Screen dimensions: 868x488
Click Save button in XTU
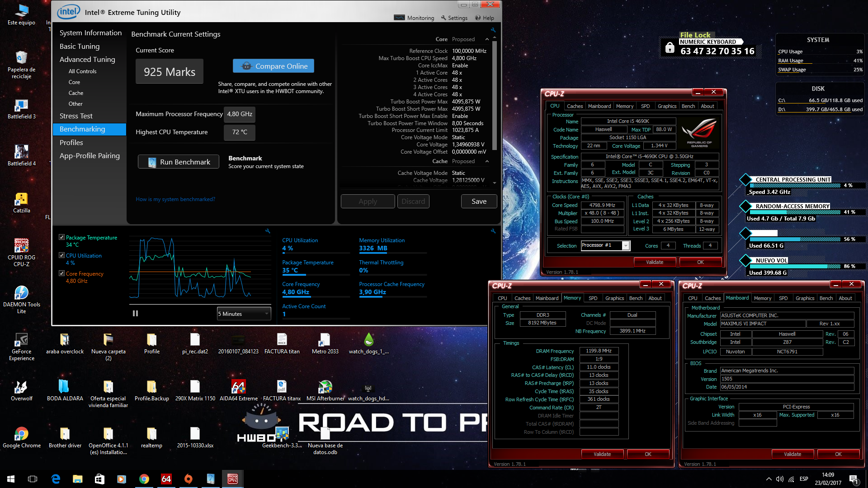tap(479, 202)
